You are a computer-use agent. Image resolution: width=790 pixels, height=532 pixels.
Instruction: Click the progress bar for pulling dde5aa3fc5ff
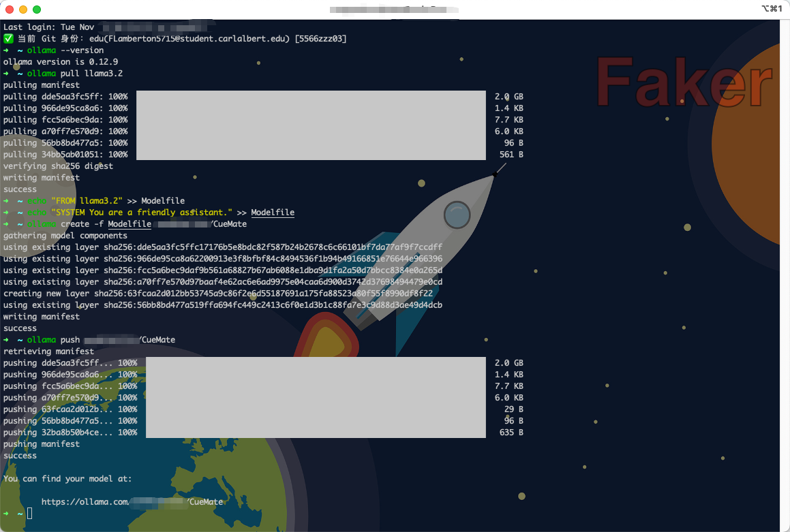[311, 97]
